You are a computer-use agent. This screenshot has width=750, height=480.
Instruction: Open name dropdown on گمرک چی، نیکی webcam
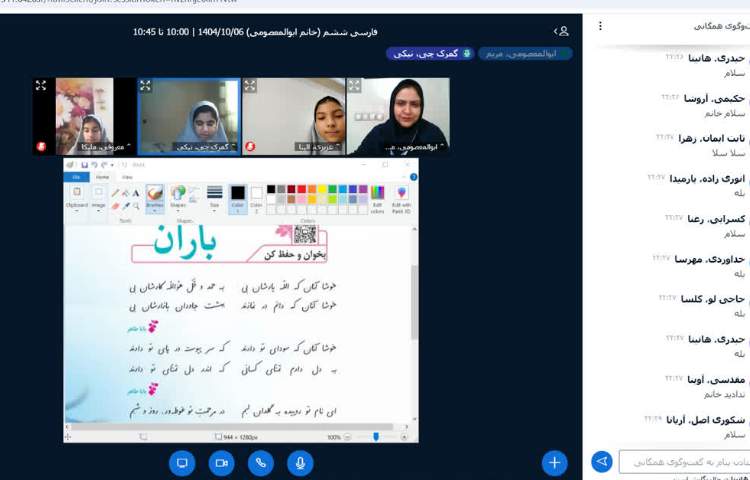(x=205, y=147)
